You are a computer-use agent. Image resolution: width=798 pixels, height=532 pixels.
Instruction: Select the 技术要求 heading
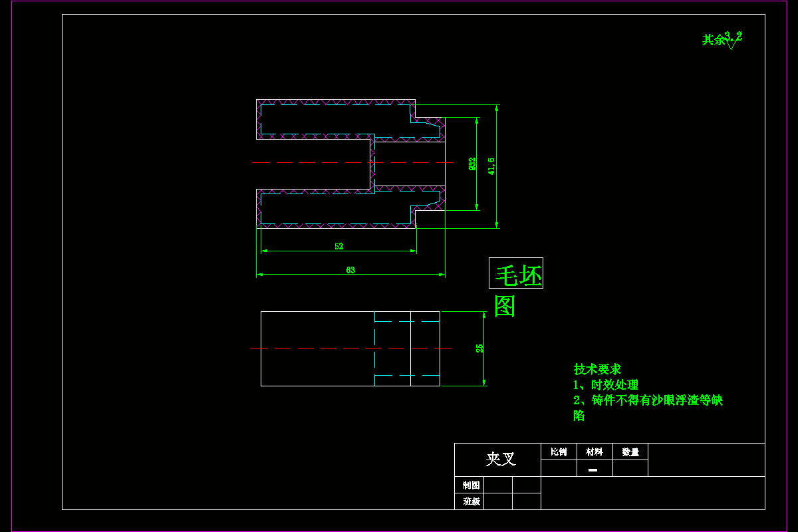point(597,369)
